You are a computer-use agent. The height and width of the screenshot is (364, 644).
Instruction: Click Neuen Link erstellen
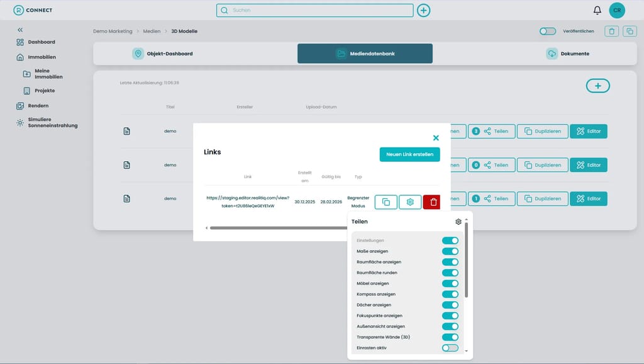point(409,154)
